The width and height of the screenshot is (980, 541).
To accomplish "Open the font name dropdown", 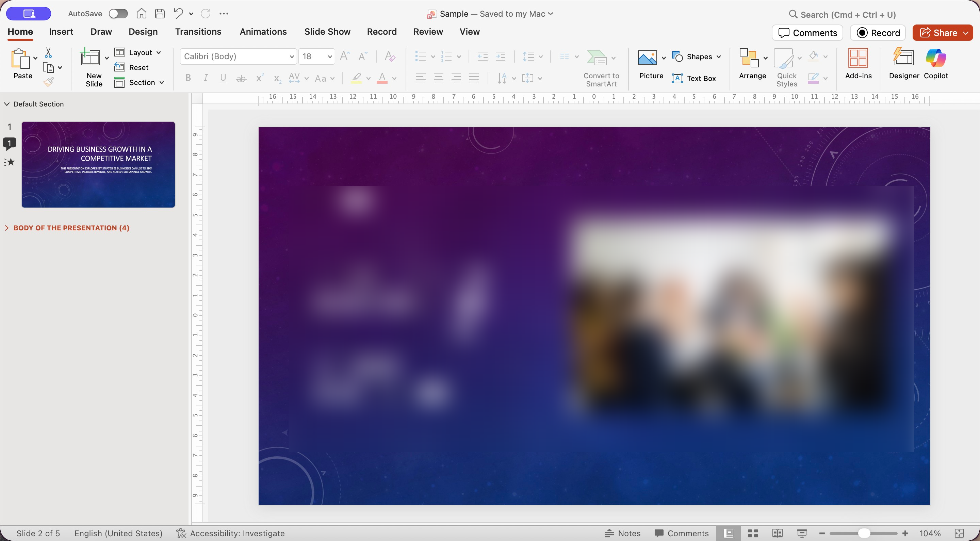I will [x=291, y=57].
